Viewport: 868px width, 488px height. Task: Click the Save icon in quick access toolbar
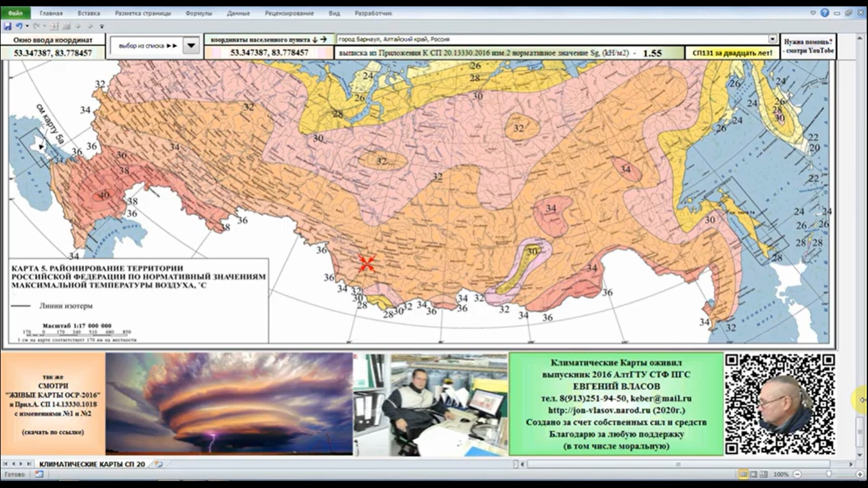tap(7, 26)
